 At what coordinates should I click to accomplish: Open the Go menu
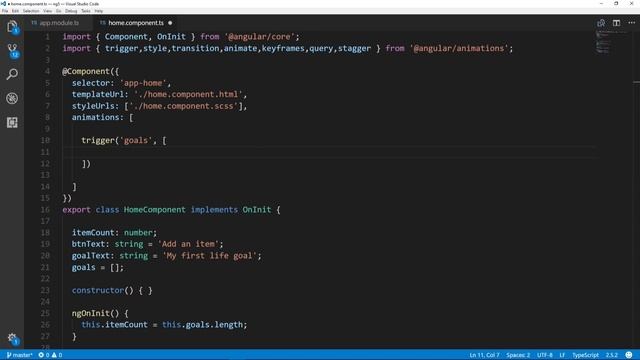click(x=58, y=11)
